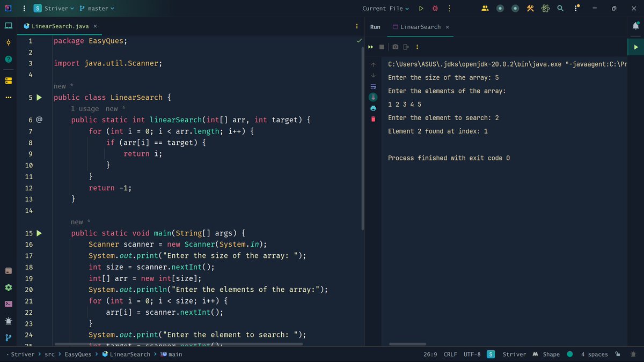The height and width of the screenshot is (362, 644).
Task: Open the Project tool window
Action: [8, 25]
